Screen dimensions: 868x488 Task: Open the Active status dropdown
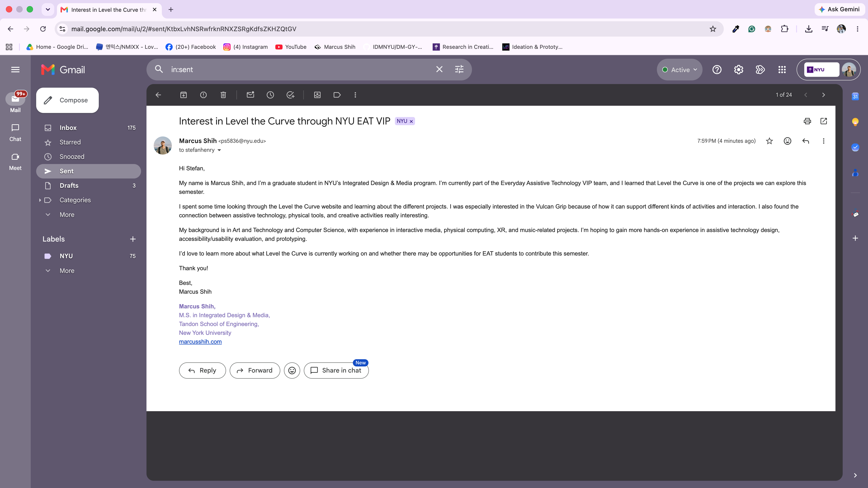tap(679, 70)
